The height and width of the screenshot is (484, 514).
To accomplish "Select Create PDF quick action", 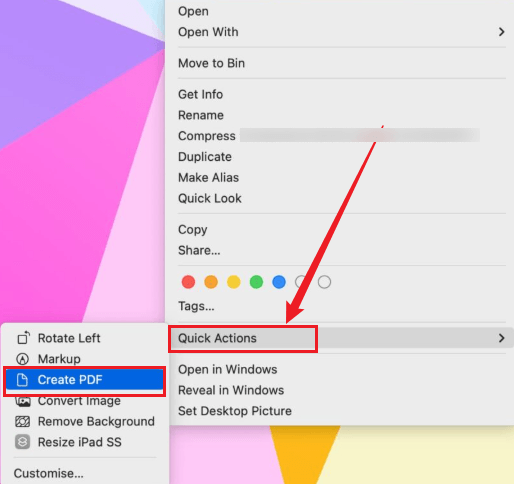I will coord(85,380).
